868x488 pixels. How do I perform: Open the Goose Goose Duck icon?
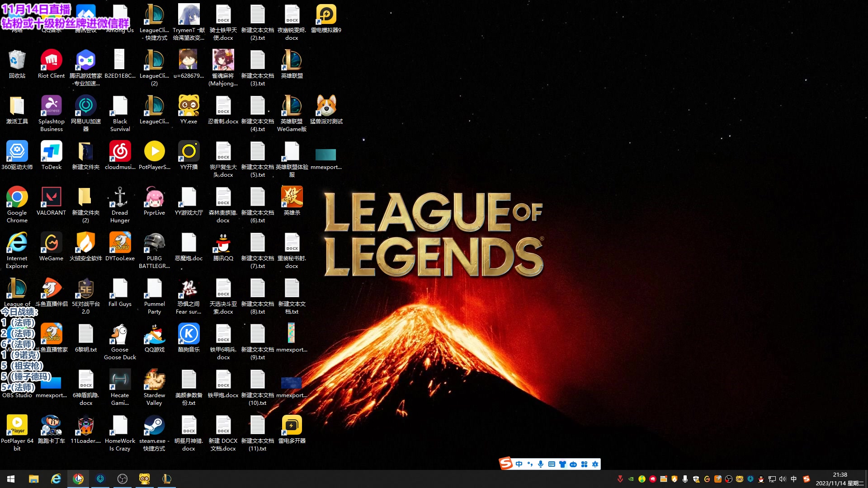pyautogui.click(x=120, y=334)
